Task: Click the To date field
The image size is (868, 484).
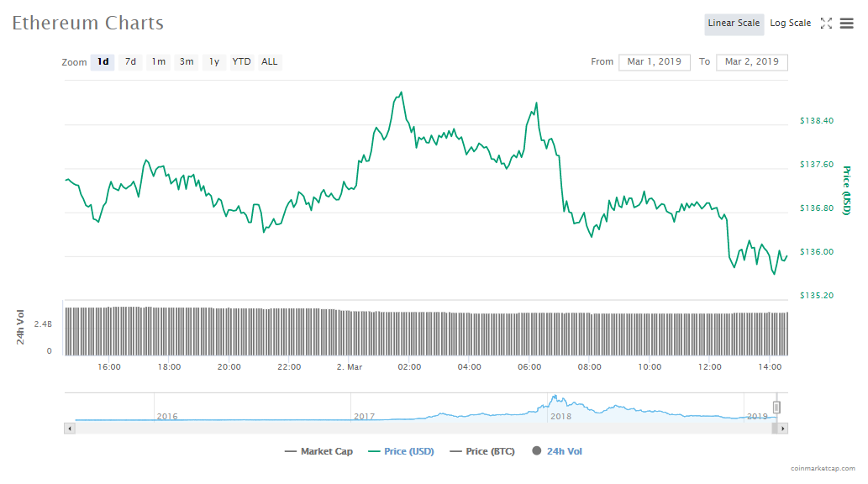Action: pyautogui.click(x=751, y=62)
